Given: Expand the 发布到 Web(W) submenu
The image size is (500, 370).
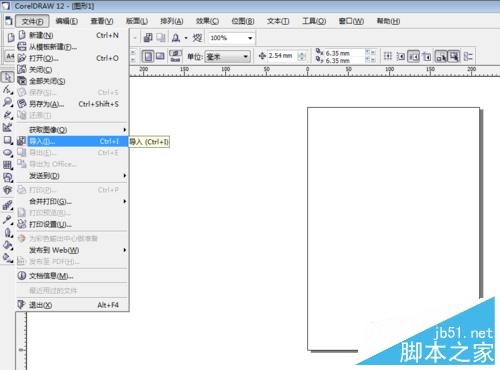Looking at the screenshot, I should click(72, 250).
